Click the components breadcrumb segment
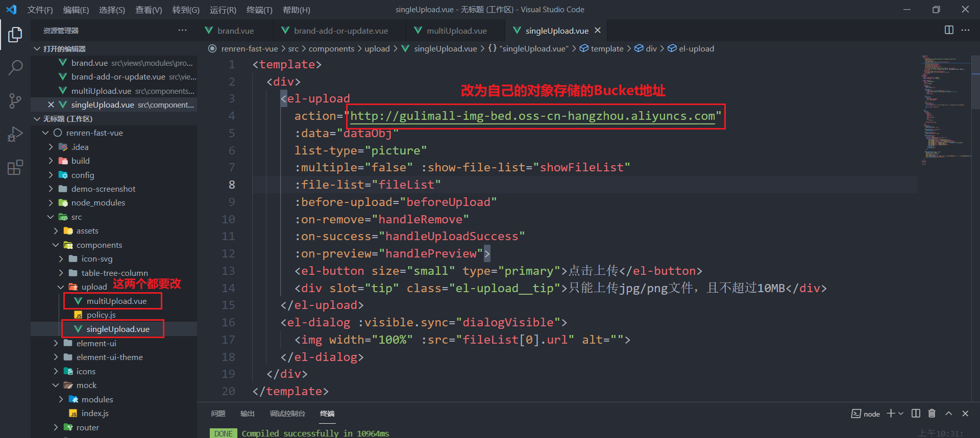 click(x=331, y=48)
